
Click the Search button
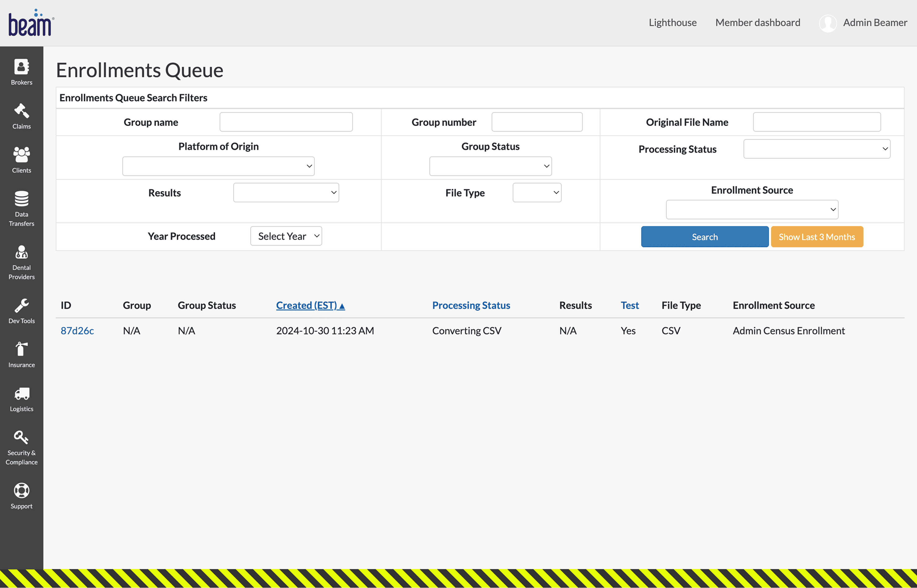(704, 237)
